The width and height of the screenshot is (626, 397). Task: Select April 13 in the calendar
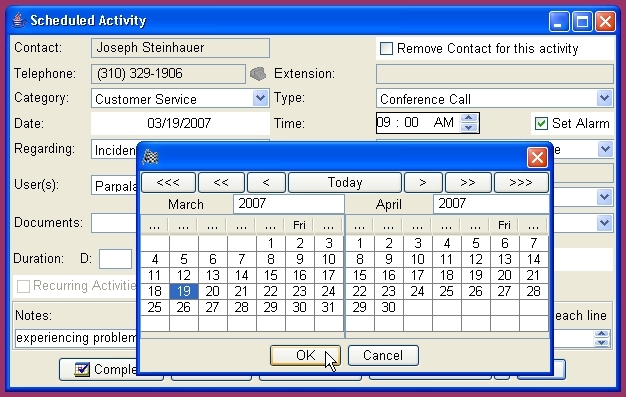(x=505, y=259)
